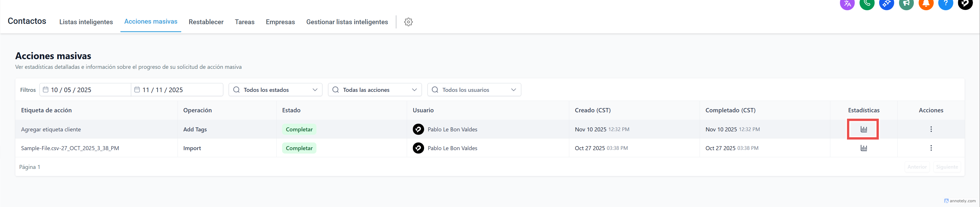The height and width of the screenshot is (207, 980).
Task: Open the settings gear next to tabs
Action: click(408, 22)
